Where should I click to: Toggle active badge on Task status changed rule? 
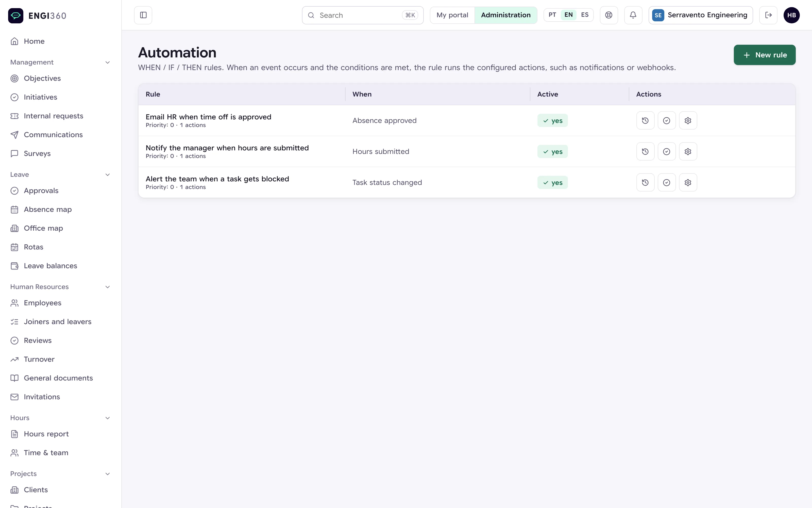pos(552,182)
